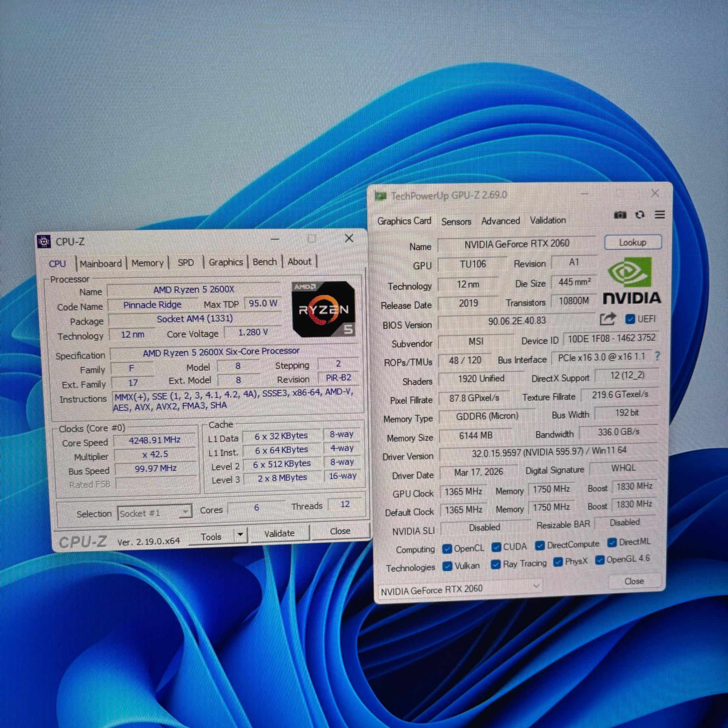Open the Validation tab in GPU-Z
The height and width of the screenshot is (728, 728).
(548, 220)
